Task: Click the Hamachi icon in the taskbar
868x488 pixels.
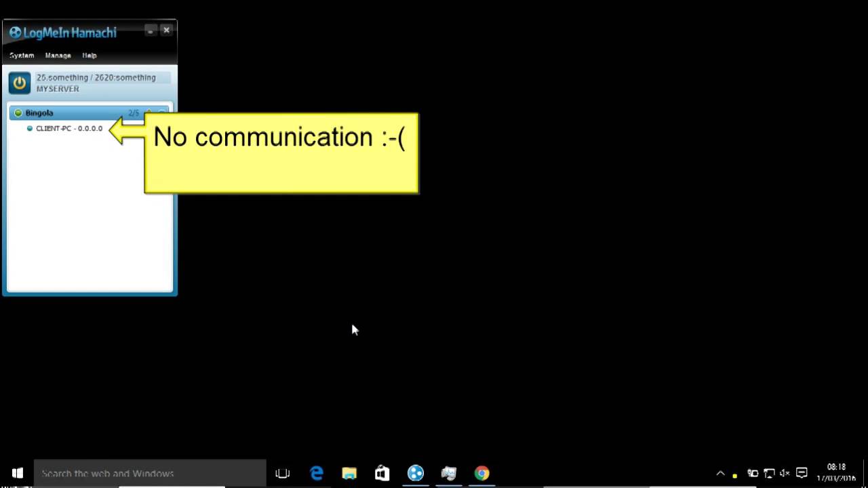Action: 416,473
